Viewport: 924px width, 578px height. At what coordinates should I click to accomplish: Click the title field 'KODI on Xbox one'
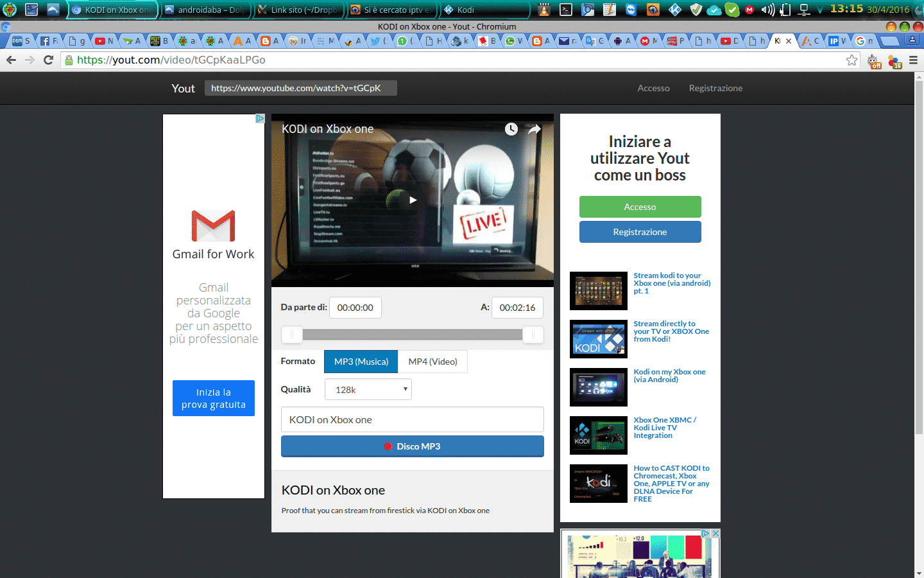412,419
